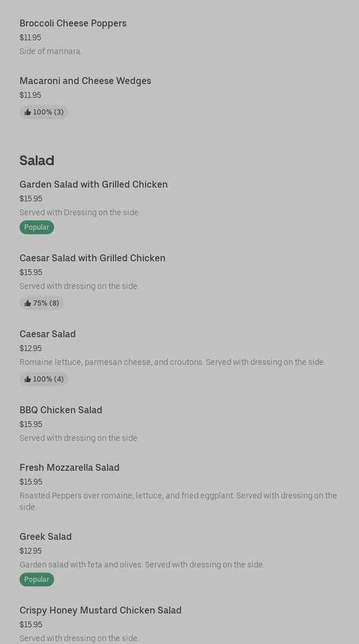Open Broccoli Cheese Poppers item
Screen dimensions: 359x644
coord(73,23)
